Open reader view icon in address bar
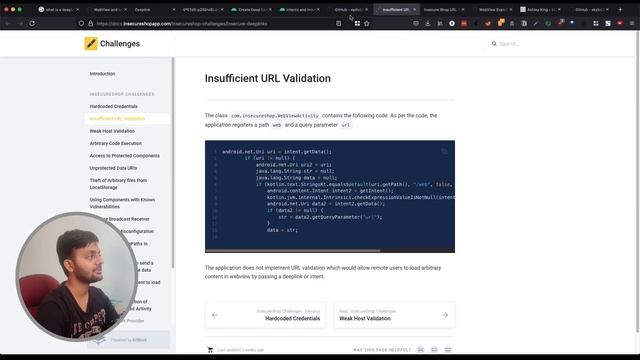Image resolution: width=640 pixels, height=360 pixels. (x=338, y=24)
